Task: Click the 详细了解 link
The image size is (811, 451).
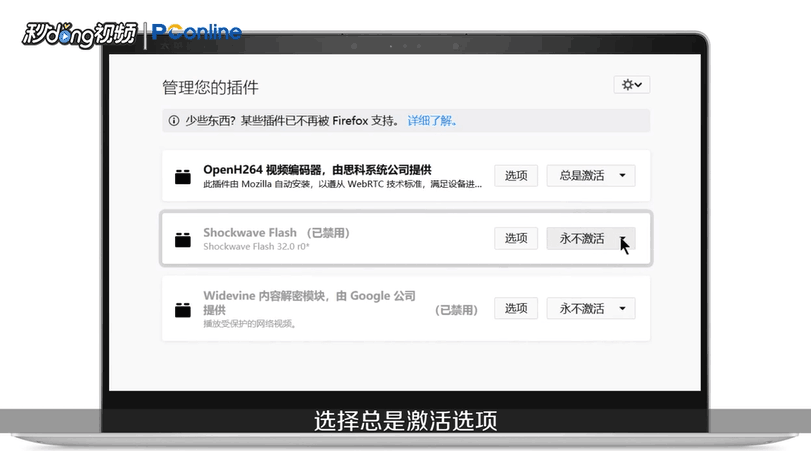Action: click(x=432, y=121)
